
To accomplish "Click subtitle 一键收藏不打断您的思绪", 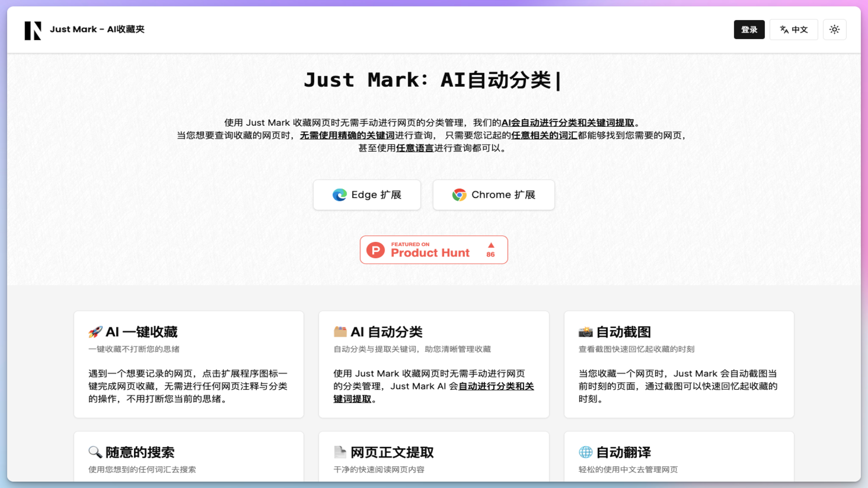I will pyautogui.click(x=134, y=349).
